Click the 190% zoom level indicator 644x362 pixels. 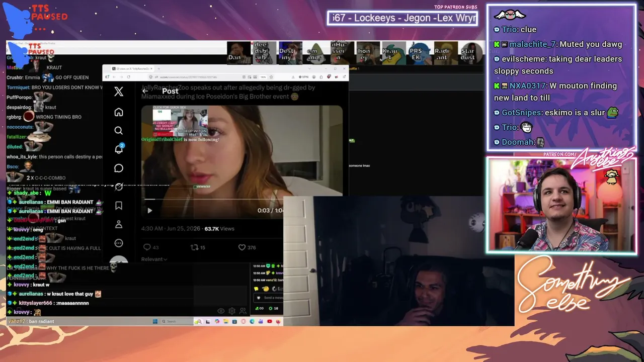pos(263,77)
